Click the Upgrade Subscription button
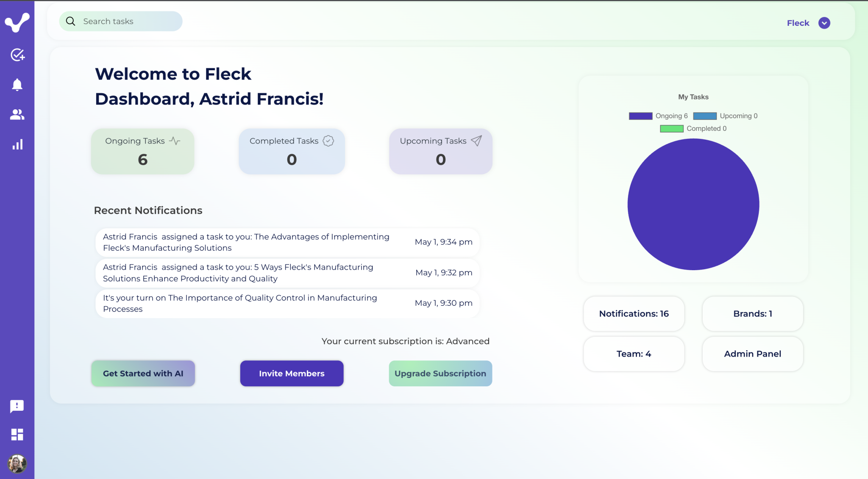868x479 pixels. click(440, 373)
